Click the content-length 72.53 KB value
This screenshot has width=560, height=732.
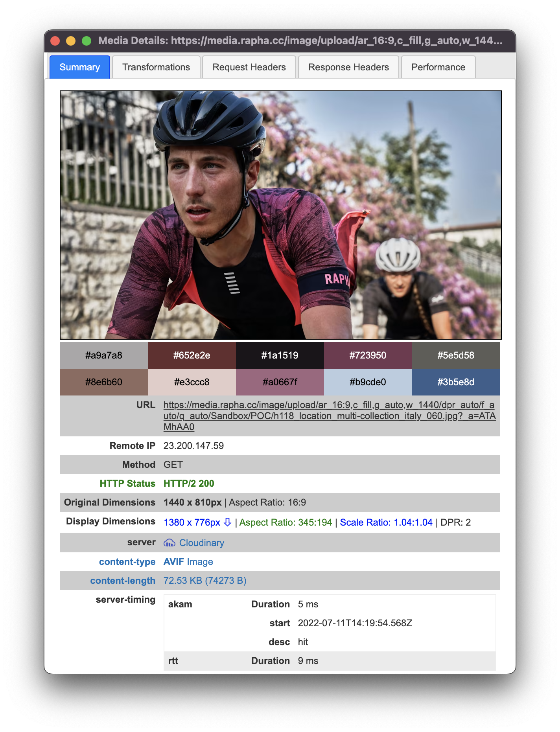[x=205, y=581]
